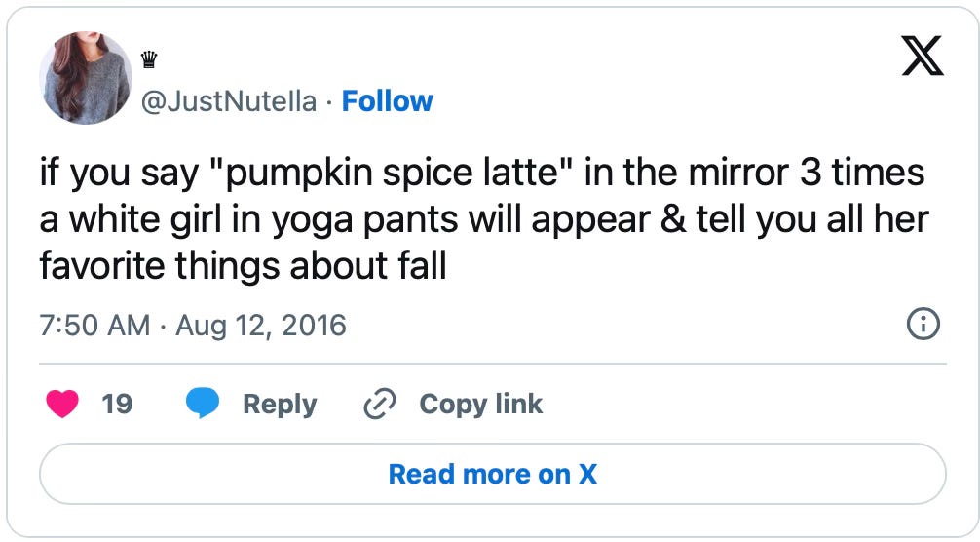Viewport: 980px width, 542px height.
Task: Click the crown emoji display name
Action: [148, 60]
